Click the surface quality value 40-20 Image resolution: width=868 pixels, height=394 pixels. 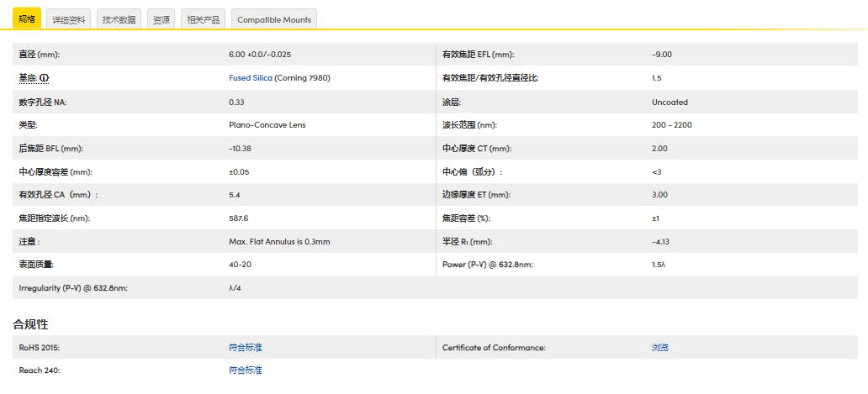[239, 265]
